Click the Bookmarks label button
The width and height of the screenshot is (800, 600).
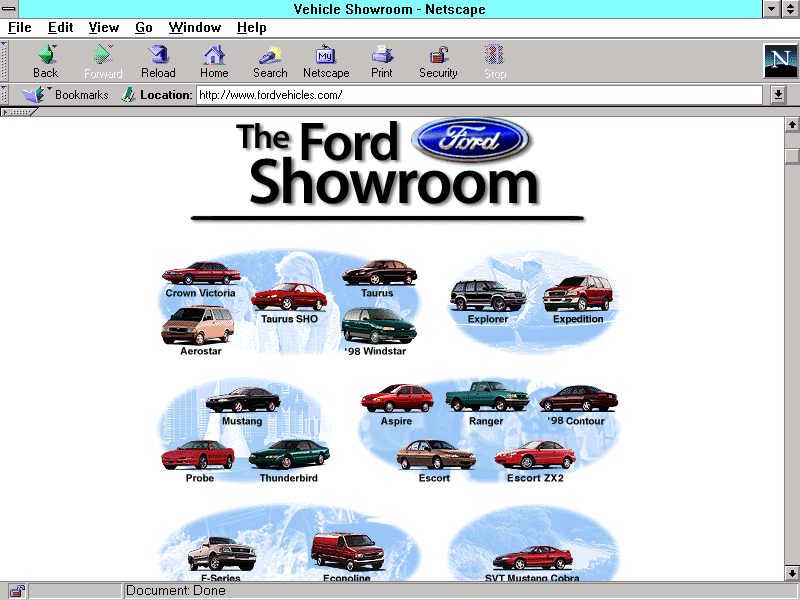[82, 95]
